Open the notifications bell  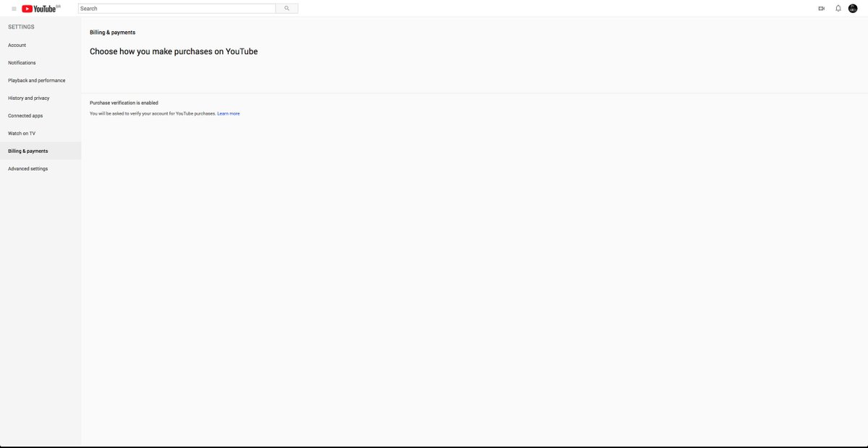pos(838,9)
